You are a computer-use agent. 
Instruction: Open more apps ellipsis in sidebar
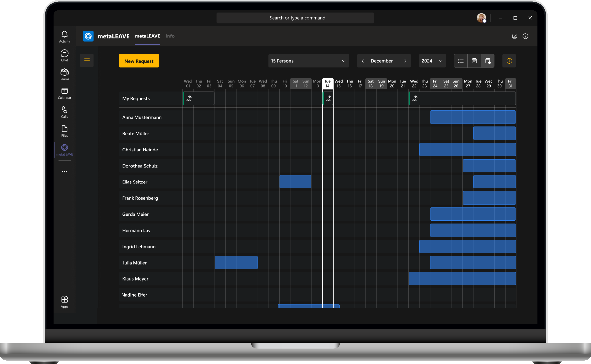click(x=64, y=172)
